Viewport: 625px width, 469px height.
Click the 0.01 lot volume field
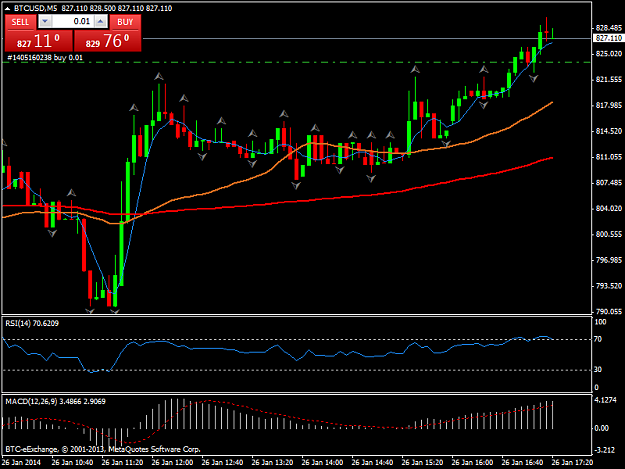click(73, 22)
